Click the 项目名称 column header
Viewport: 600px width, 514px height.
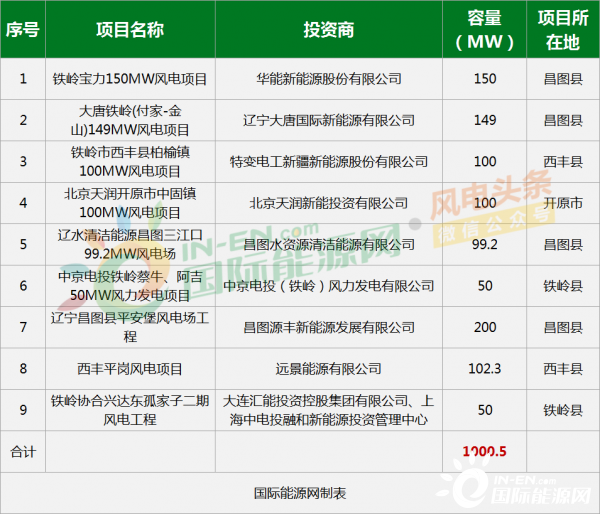pos(130,30)
